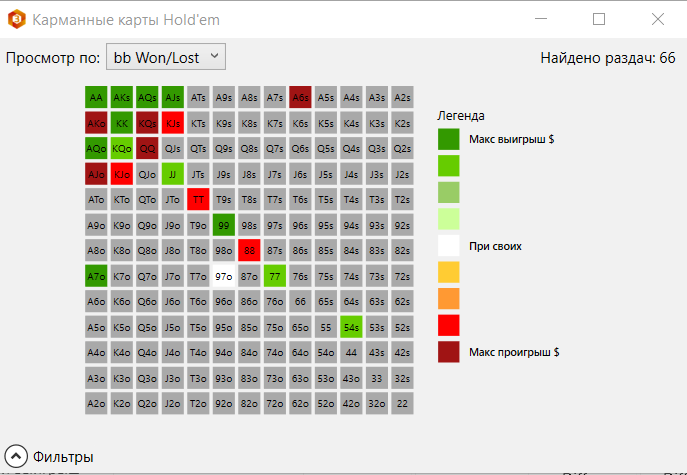Image resolution: width=687 pixels, height=475 pixels.
Task: Click the AQs hand cell
Action: [x=147, y=97]
